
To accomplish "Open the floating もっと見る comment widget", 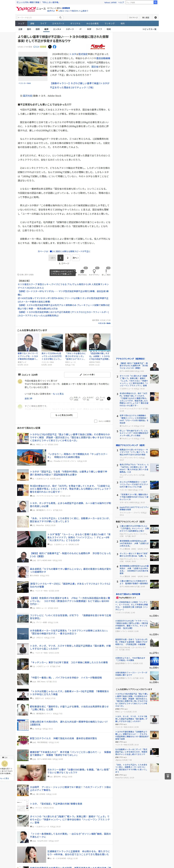I will 5,778.
